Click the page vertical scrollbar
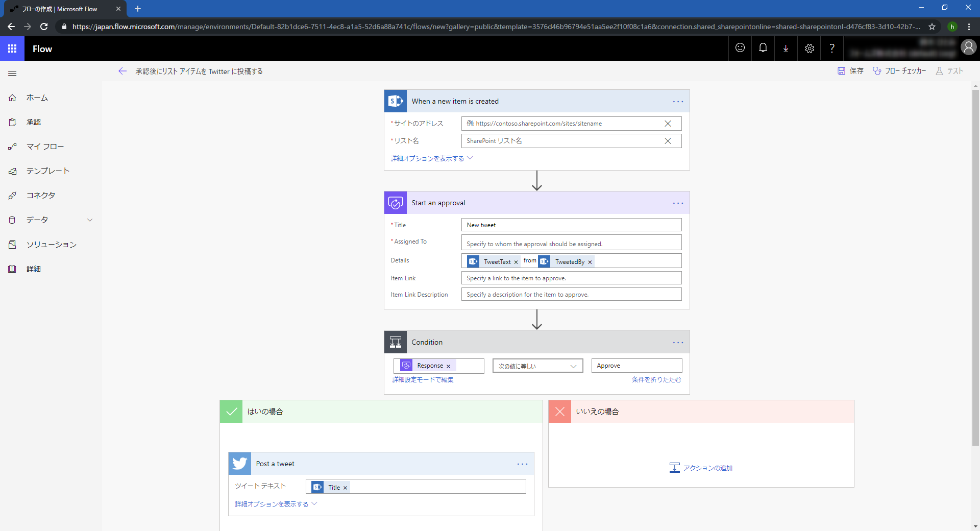 975,268
